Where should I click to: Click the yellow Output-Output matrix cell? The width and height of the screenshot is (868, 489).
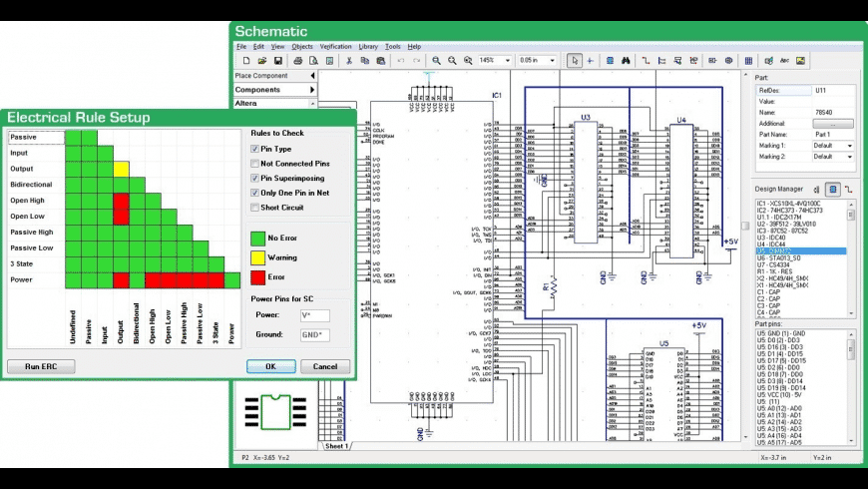pyautogui.click(x=122, y=169)
